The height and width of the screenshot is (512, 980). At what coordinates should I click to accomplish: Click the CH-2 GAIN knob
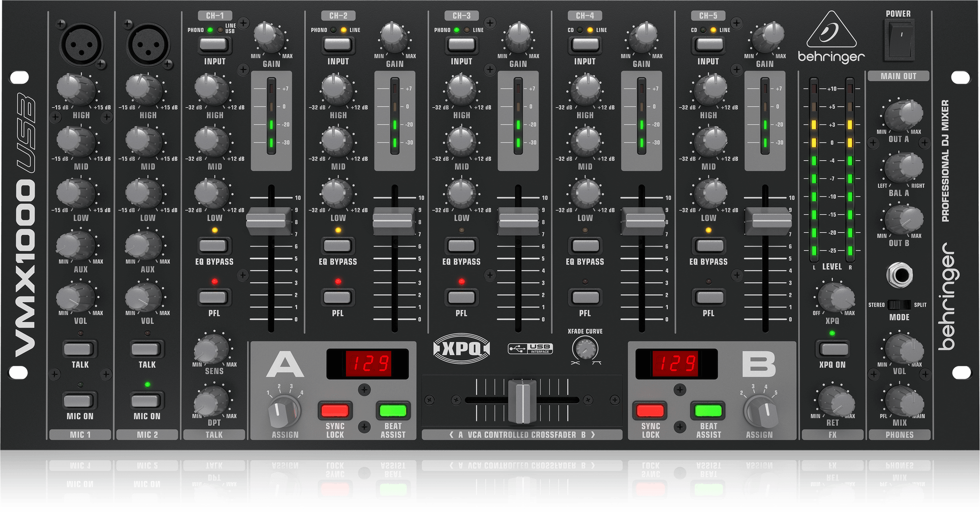393,38
